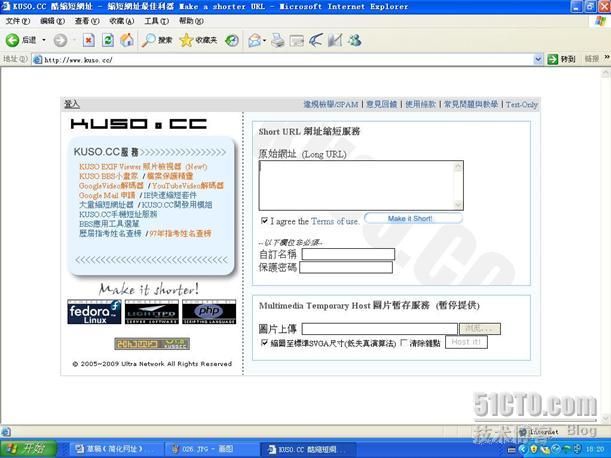Click the page icon in address bar
Viewport: 611px width, 458px height.
pos(38,60)
